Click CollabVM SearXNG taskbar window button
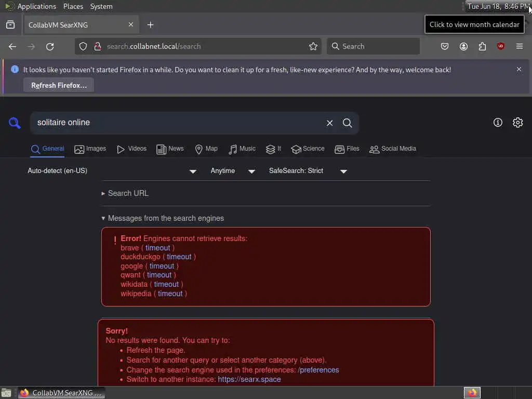Image resolution: width=532 pixels, height=399 pixels. pos(61,393)
